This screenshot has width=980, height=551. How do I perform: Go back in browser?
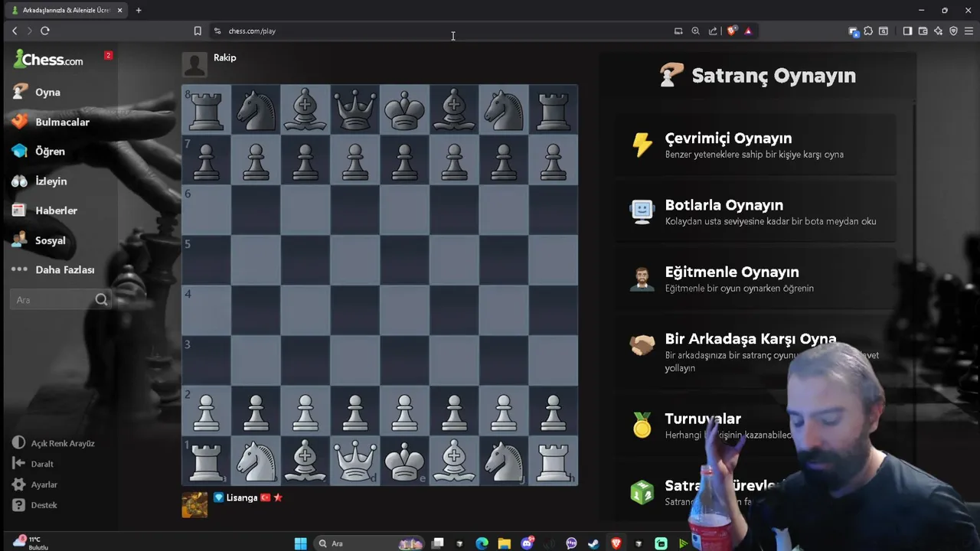pos(15,31)
